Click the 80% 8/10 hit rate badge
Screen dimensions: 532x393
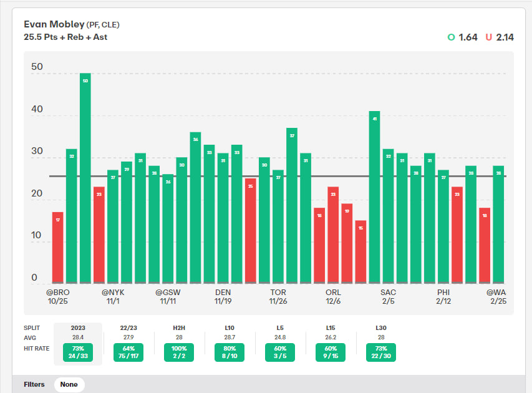point(230,352)
